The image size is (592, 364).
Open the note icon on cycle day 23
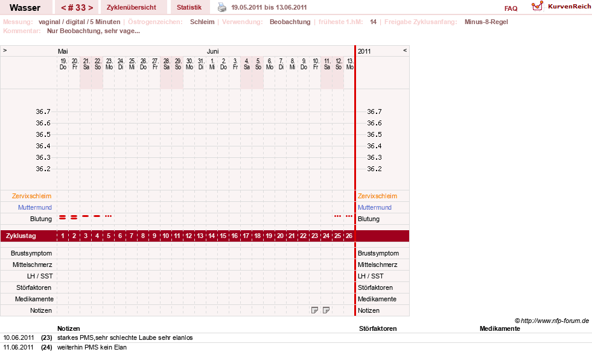[314, 310]
